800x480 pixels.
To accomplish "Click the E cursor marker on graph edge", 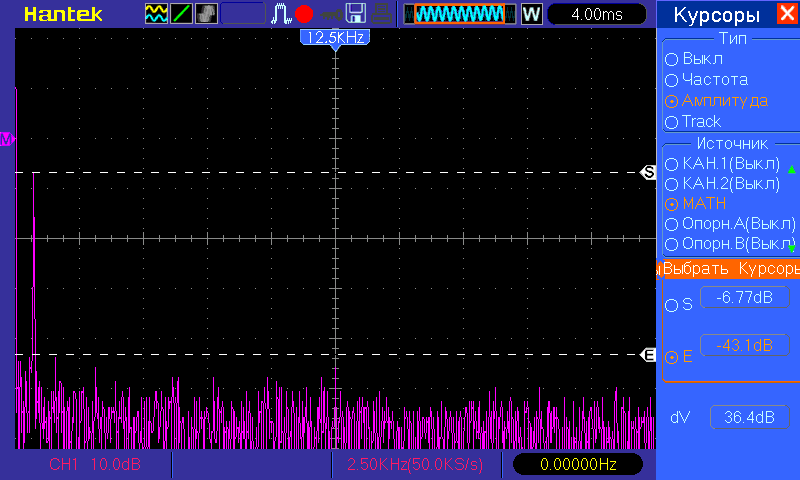I will coord(648,355).
